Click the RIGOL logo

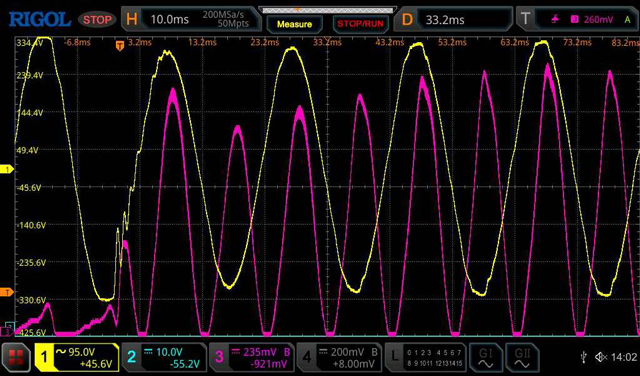(40, 19)
